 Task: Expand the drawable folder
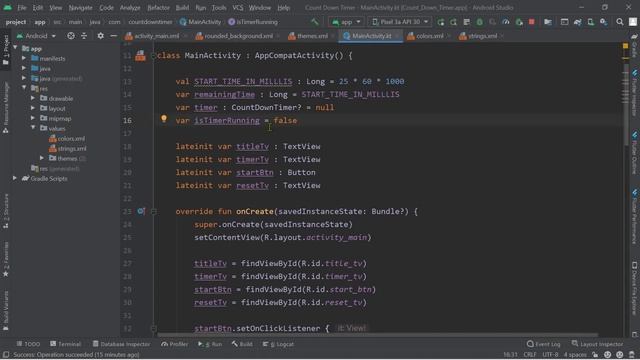coord(33,98)
